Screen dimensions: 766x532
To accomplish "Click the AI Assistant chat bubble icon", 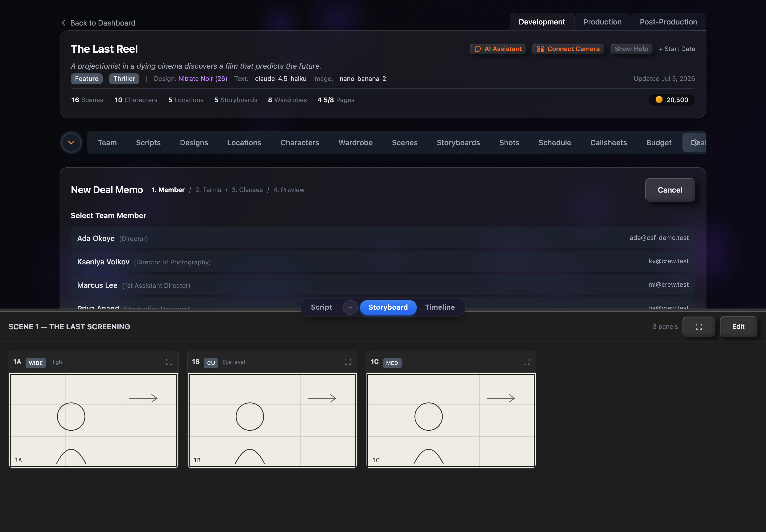I will [478, 49].
